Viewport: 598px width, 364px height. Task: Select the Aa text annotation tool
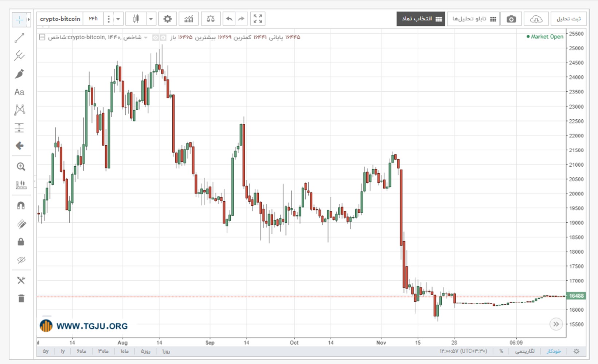19,92
